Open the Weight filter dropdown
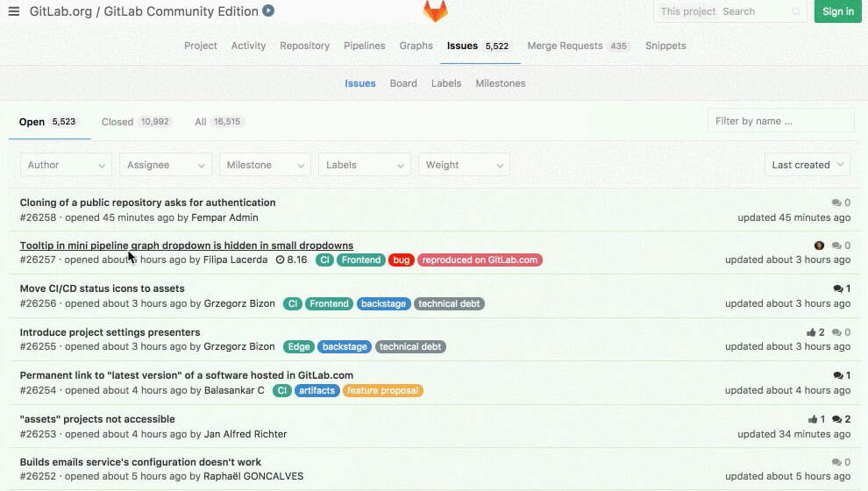 click(464, 165)
